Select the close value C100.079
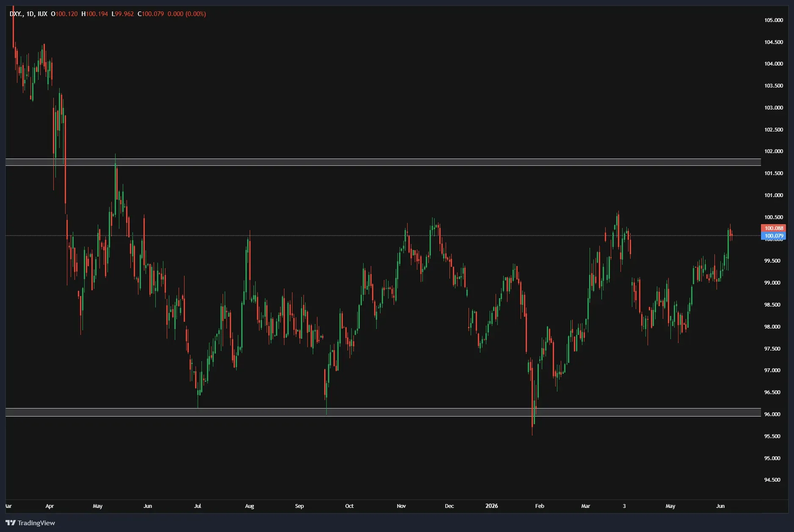The height and width of the screenshot is (532, 794). 151,14
